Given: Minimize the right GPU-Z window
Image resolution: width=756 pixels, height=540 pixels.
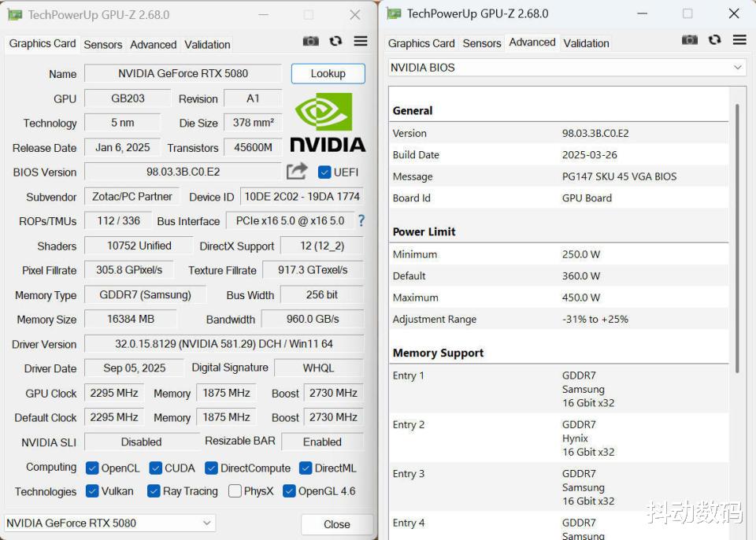Looking at the screenshot, I should 643,13.
